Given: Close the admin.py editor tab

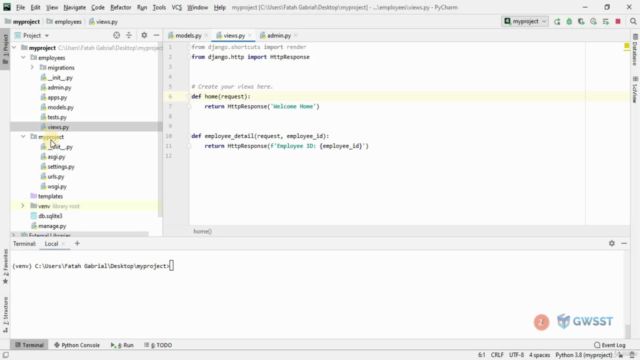Looking at the screenshot, I should pyautogui.click(x=296, y=36).
